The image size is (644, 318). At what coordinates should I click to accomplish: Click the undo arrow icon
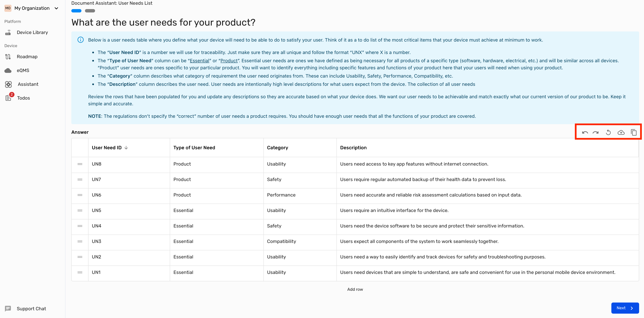(x=585, y=132)
